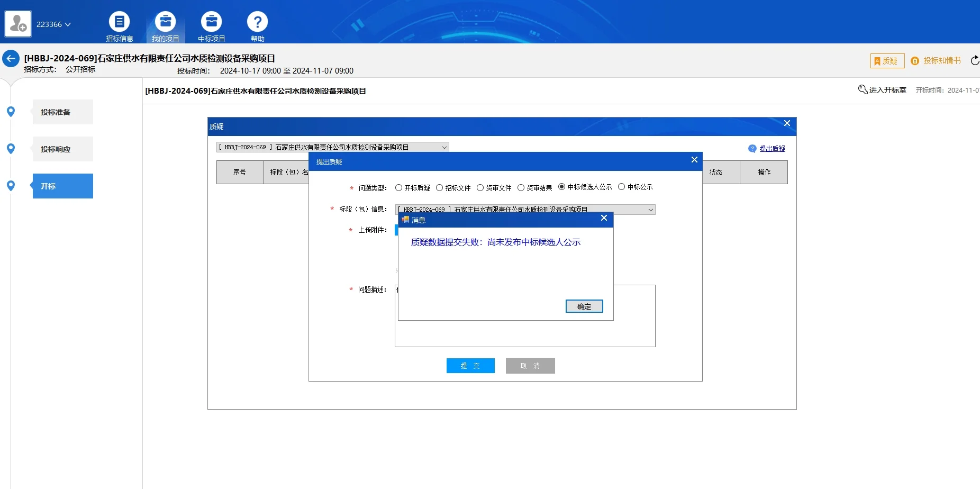Click the 确定 button in the message box

click(584, 306)
